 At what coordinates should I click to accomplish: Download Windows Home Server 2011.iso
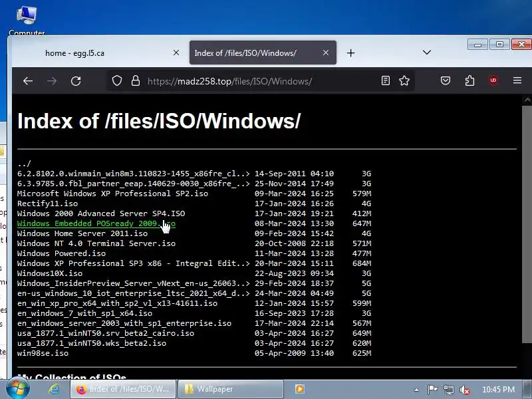coord(82,233)
